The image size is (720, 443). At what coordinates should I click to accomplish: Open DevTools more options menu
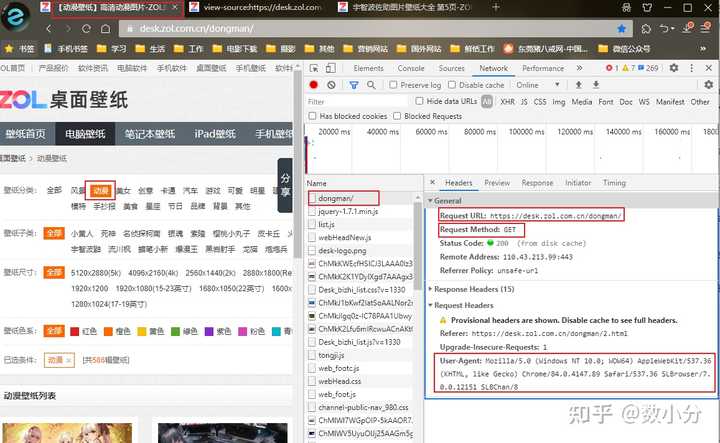tap(692, 68)
